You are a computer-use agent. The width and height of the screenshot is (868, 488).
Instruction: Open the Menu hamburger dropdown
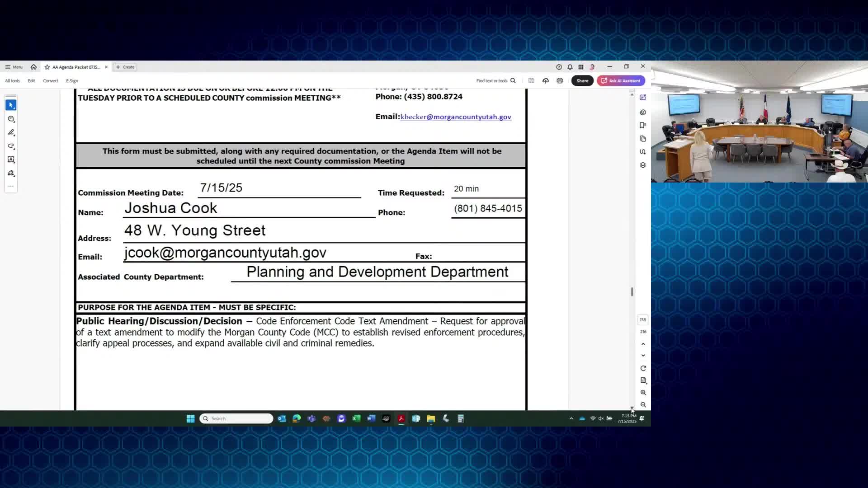click(x=14, y=67)
